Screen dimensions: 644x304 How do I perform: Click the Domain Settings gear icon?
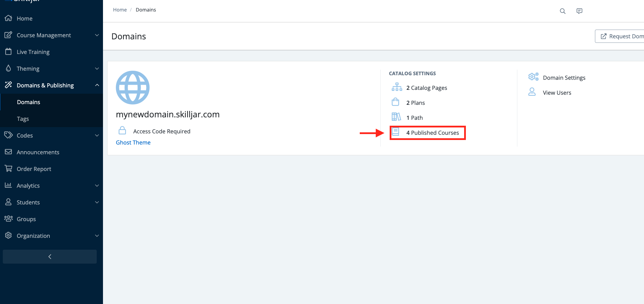point(533,77)
